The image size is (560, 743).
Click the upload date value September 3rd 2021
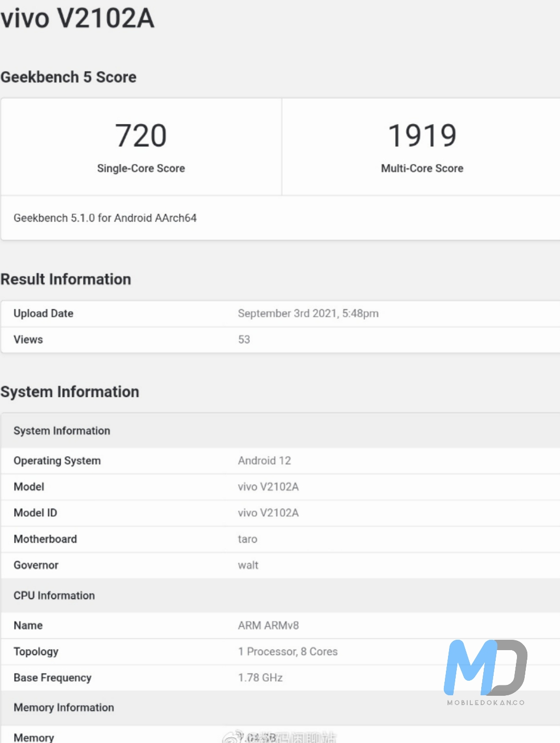[308, 313]
